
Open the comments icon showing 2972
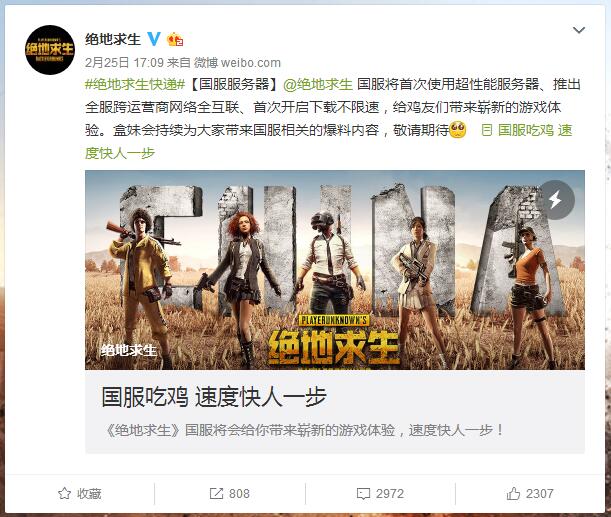click(x=380, y=494)
